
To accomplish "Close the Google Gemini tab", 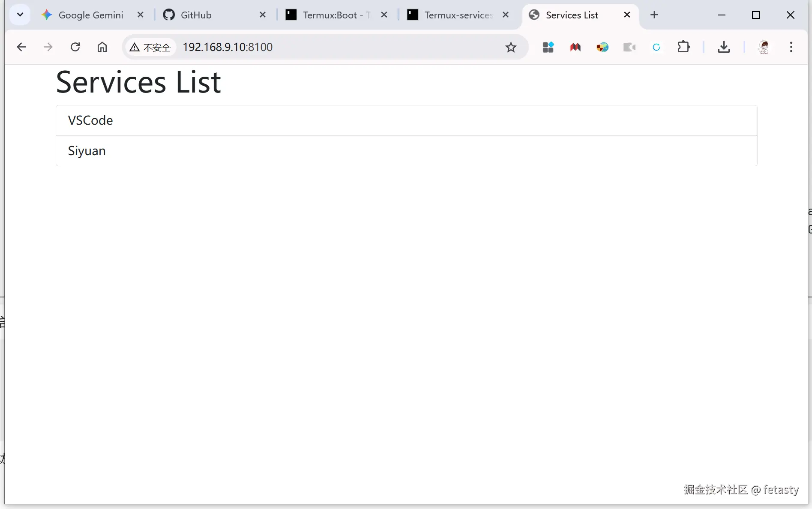I will point(140,15).
